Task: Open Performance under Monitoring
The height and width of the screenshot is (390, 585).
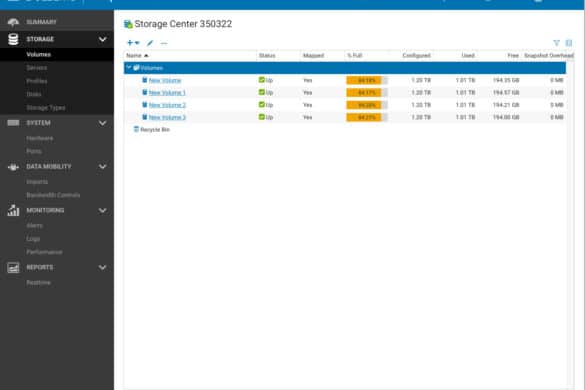Action: pos(44,252)
